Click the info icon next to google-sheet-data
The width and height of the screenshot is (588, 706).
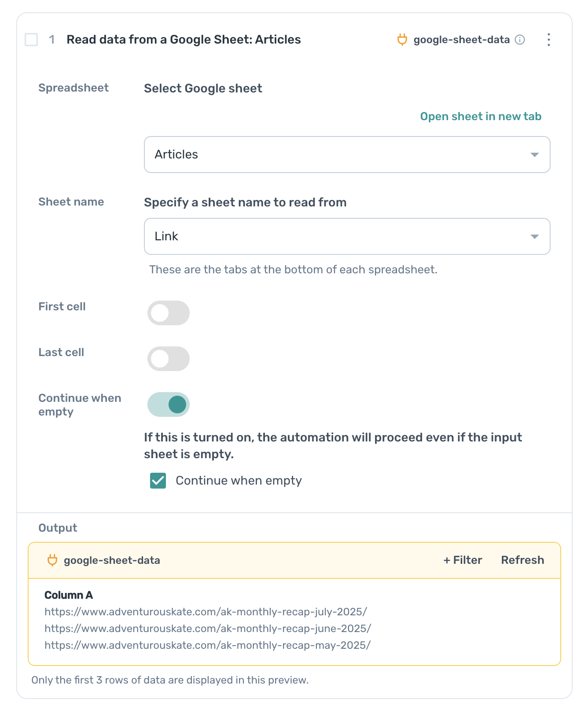[x=520, y=40]
